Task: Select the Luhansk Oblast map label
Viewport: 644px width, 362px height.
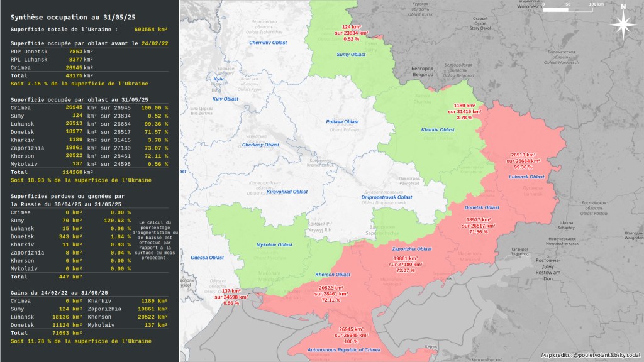Action: click(x=526, y=177)
